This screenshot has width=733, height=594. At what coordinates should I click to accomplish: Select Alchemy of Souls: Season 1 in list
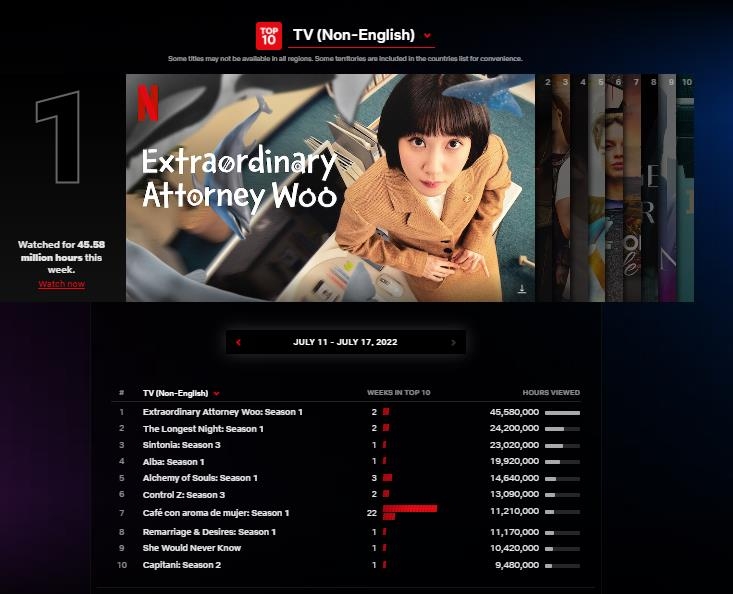point(200,478)
